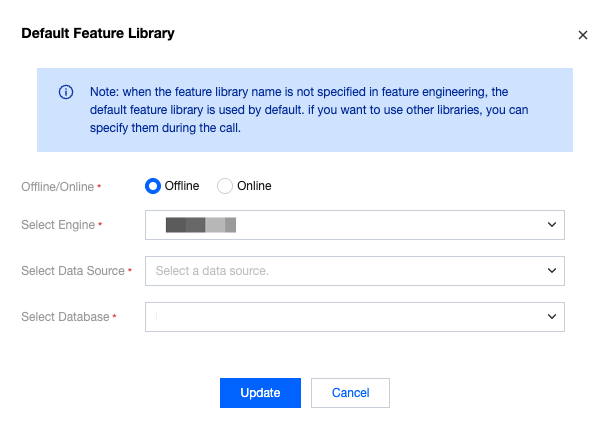Click the info icon in the note banner
This screenshot has height=428, width=610.
pyautogui.click(x=66, y=92)
